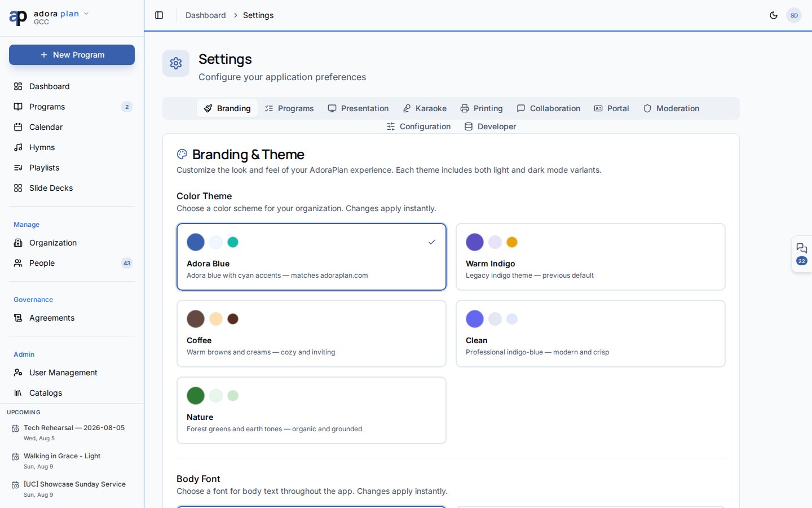
Task: Select the Nature theme
Action: click(x=311, y=410)
